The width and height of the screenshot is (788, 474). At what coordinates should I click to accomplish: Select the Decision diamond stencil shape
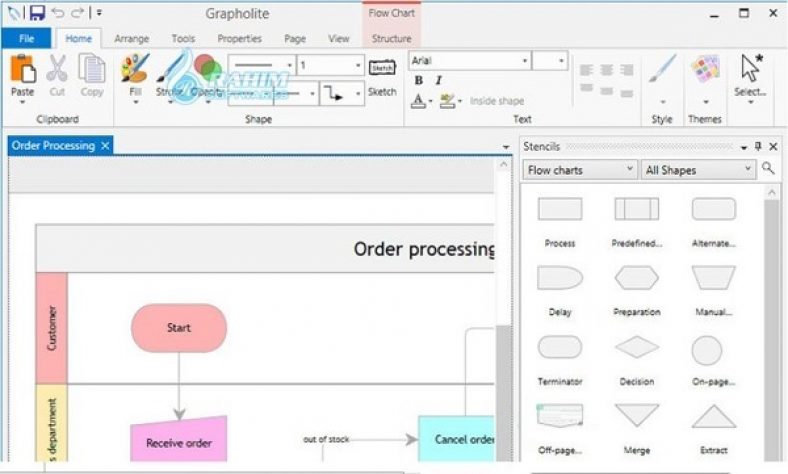tap(637, 347)
